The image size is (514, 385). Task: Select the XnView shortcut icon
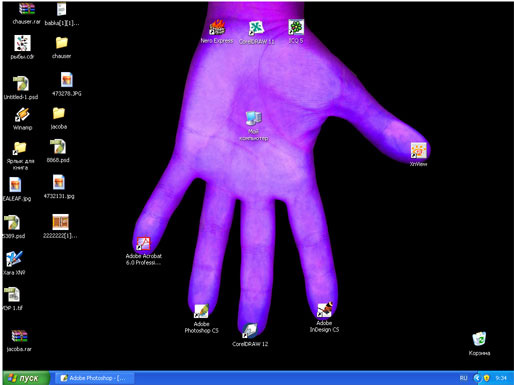pyautogui.click(x=419, y=150)
